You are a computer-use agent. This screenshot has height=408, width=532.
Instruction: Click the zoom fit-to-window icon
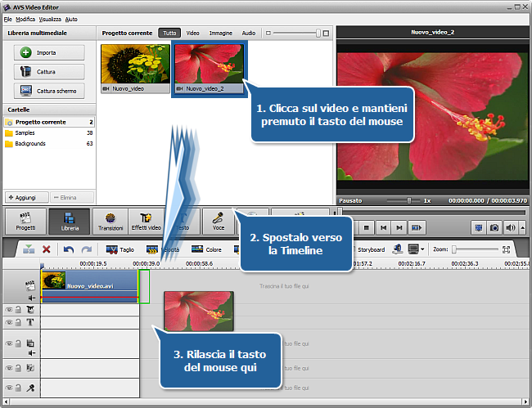pyautogui.click(x=506, y=249)
